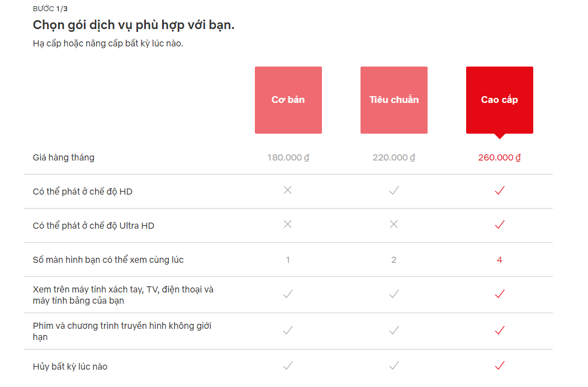Click HD checkmark under Tiêu chuẩn
The image size is (588, 387).
click(x=393, y=190)
